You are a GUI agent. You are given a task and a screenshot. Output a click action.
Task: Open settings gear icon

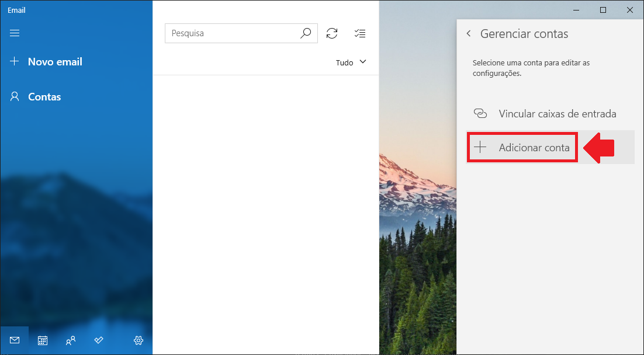[139, 340]
